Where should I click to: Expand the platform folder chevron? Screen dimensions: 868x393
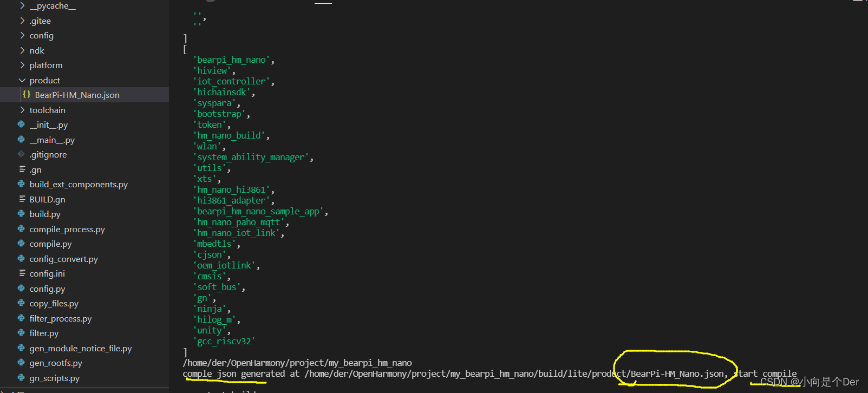[x=22, y=65]
